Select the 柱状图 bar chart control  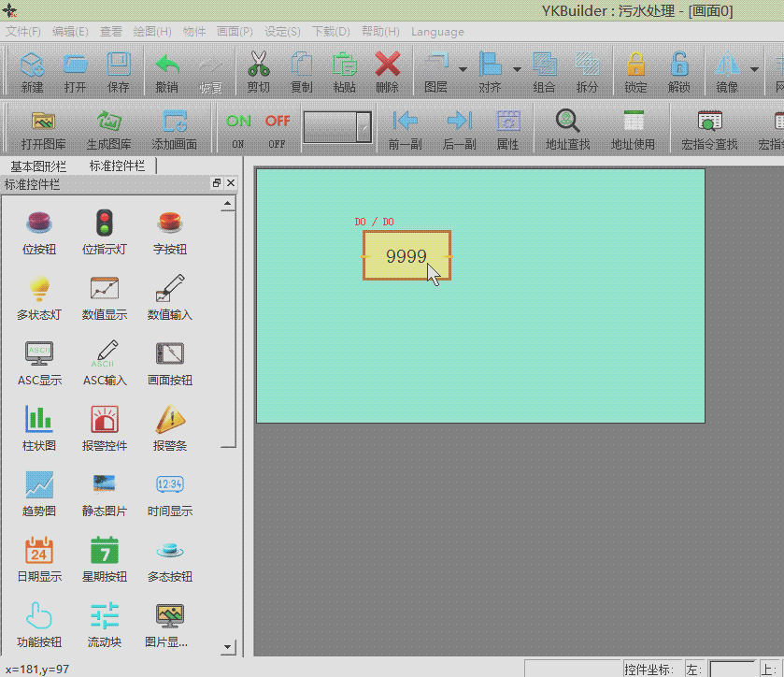tap(39, 428)
